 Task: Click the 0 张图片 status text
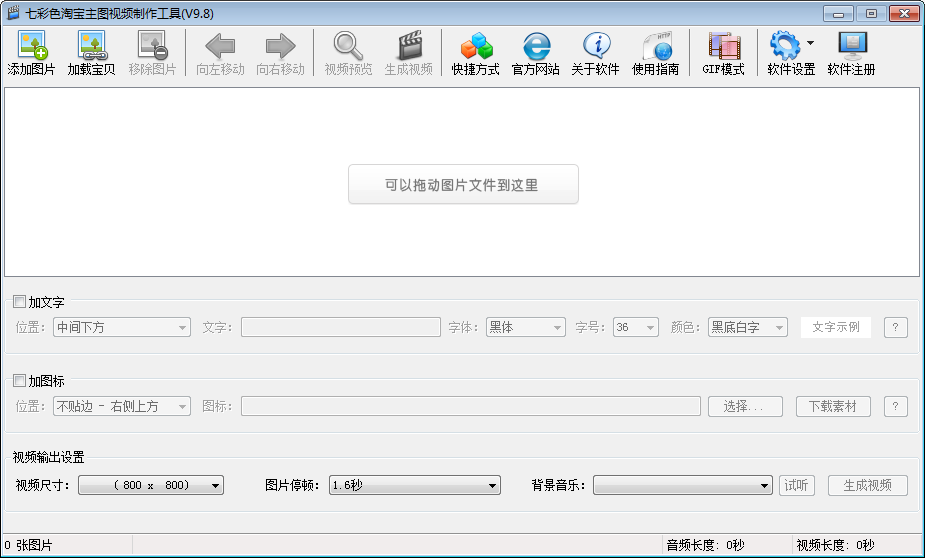click(28, 545)
